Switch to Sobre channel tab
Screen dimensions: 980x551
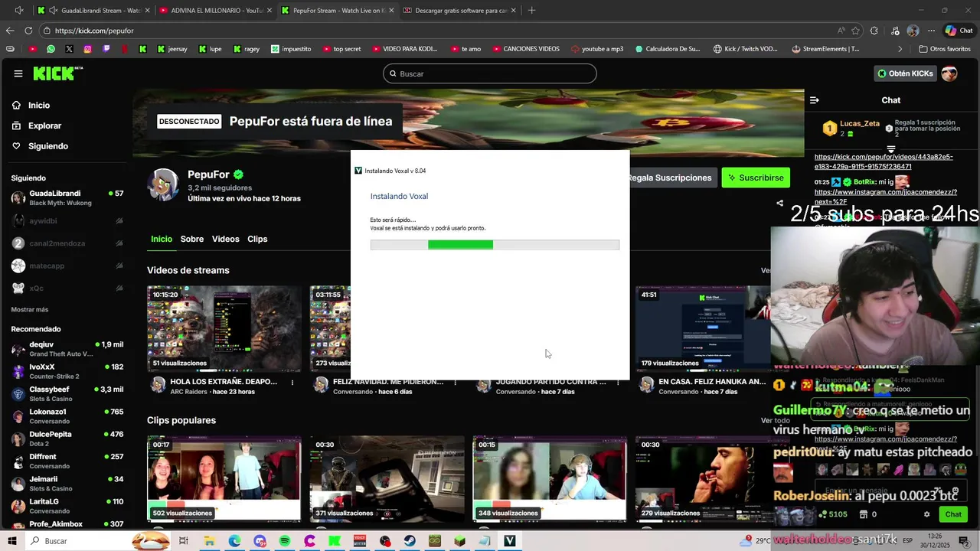coord(192,240)
